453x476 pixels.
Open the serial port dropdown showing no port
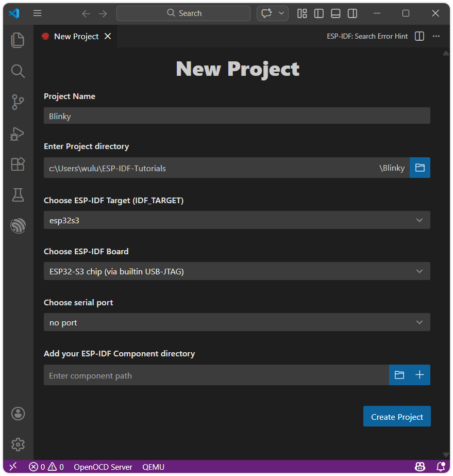237,322
